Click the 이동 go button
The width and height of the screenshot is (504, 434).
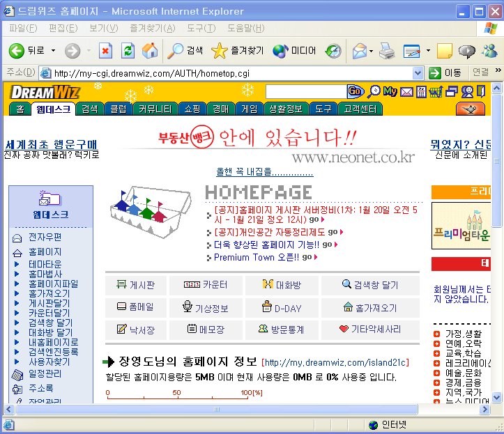pos(446,73)
